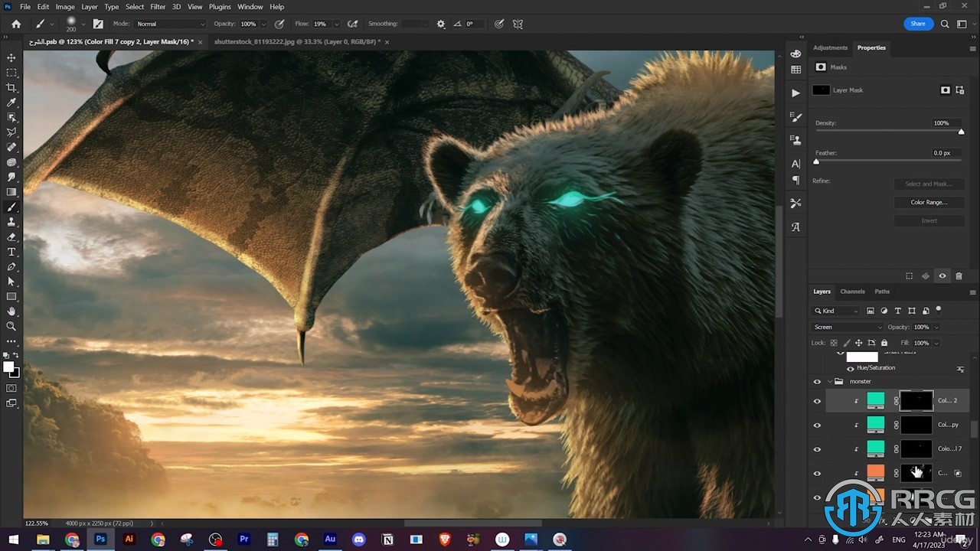Toggle Hue/Saturation smart filter visibility
This screenshot has width=980, height=551.
[851, 368]
